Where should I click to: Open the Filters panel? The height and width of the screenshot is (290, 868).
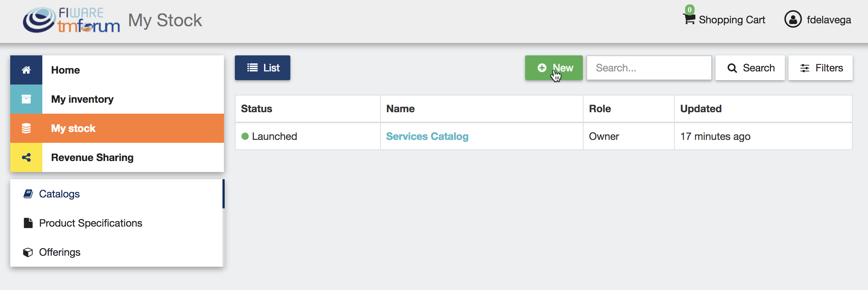(821, 68)
